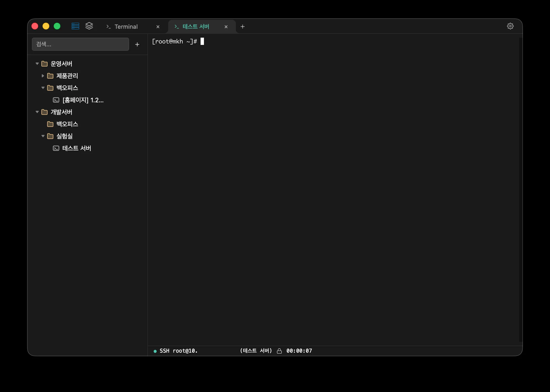Collapse the 운영서버 백오피스 folder arrow
This screenshot has width=550, height=392.
tap(43, 88)
